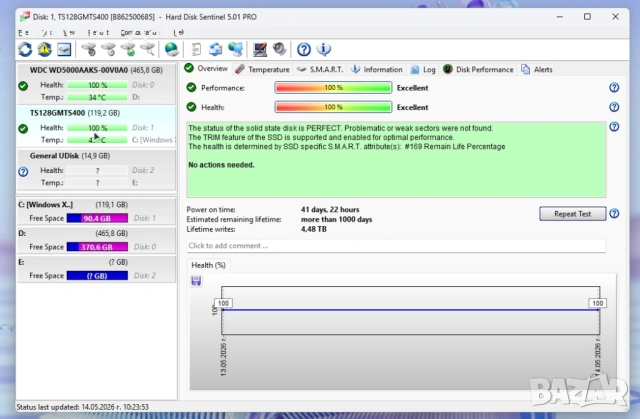Viewport: 640px width, 419px height.
Task: Click the help icon next to Repeat Test
Action: pyautogui.click(x=614, y=213)
